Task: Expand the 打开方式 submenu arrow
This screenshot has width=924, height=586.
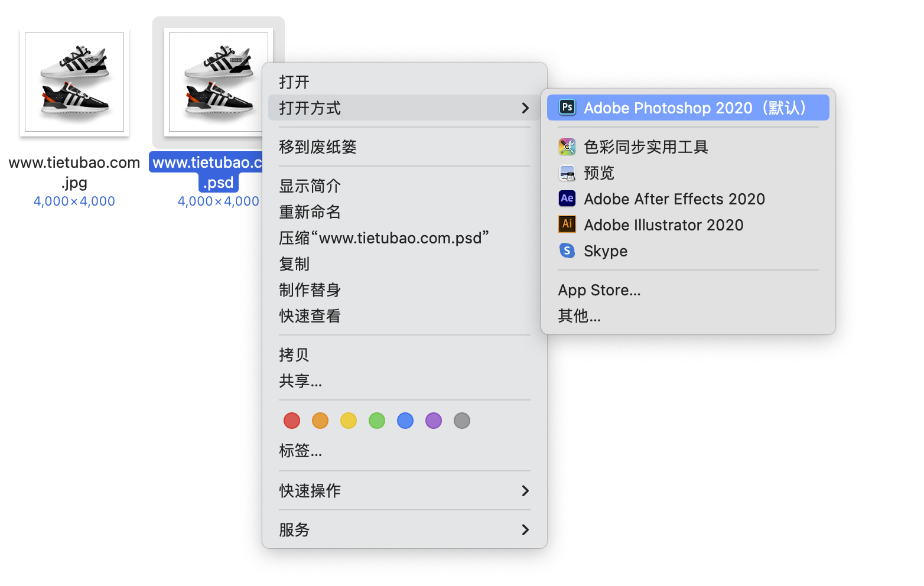Action: tap(525, 108)
